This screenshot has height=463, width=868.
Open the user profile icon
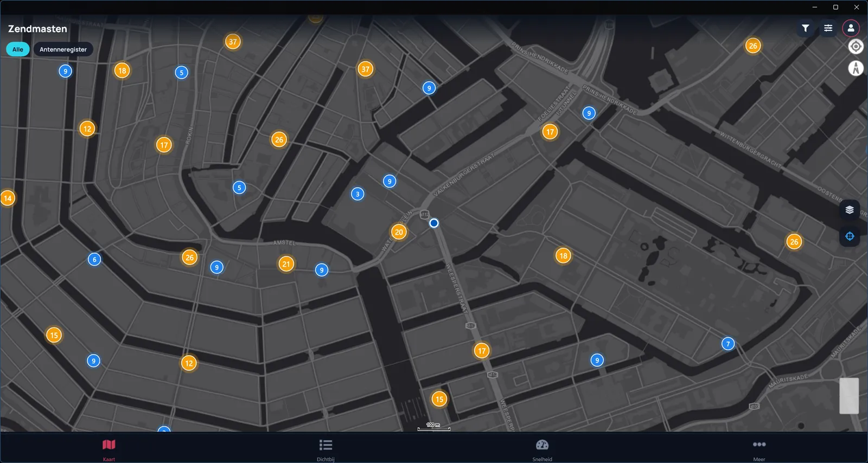851,28
